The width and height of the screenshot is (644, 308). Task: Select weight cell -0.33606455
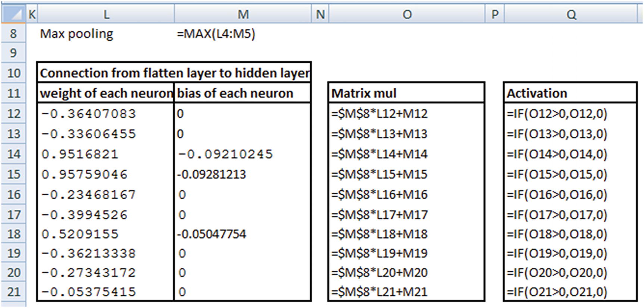click(106, 134)
